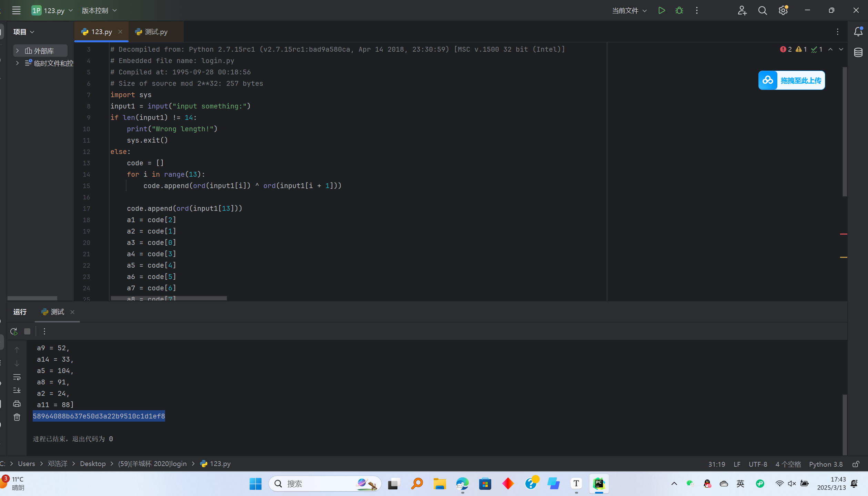
Task: Open 当前文件 run configuration dropdown
Action: click(629, 10)
